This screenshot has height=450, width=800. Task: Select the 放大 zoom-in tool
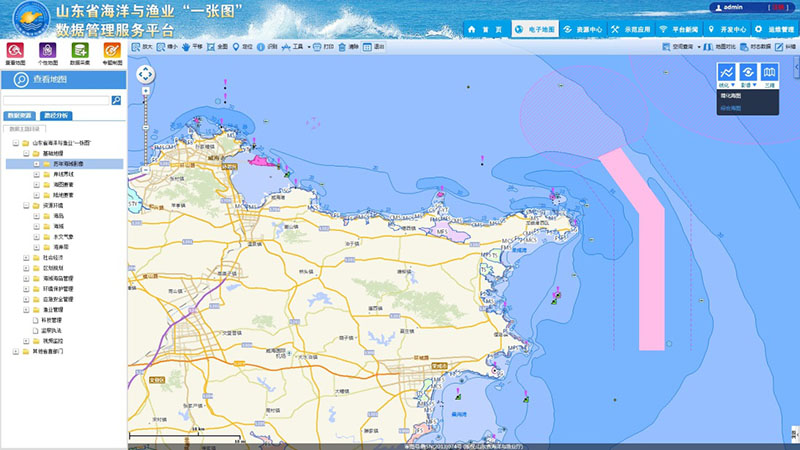click(142, 47)
